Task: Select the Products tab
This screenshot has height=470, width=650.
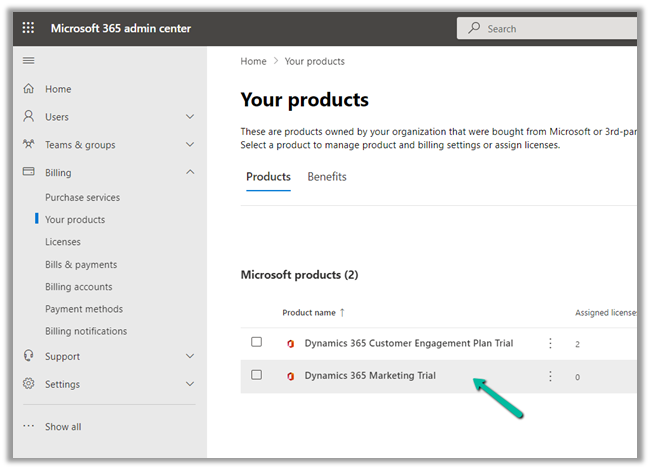Action: point(268,177)
